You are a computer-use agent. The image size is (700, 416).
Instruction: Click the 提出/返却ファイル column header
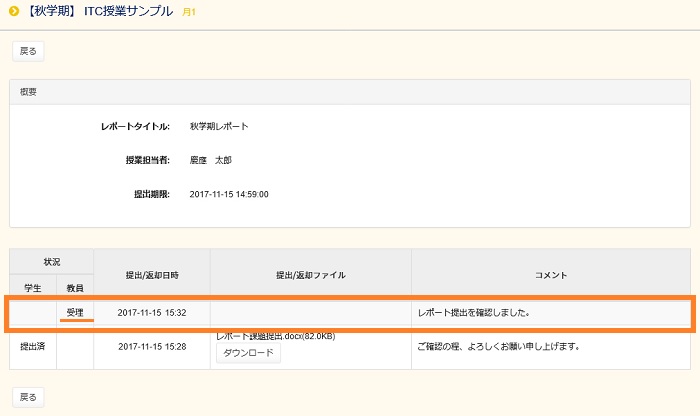click(310, 274)
